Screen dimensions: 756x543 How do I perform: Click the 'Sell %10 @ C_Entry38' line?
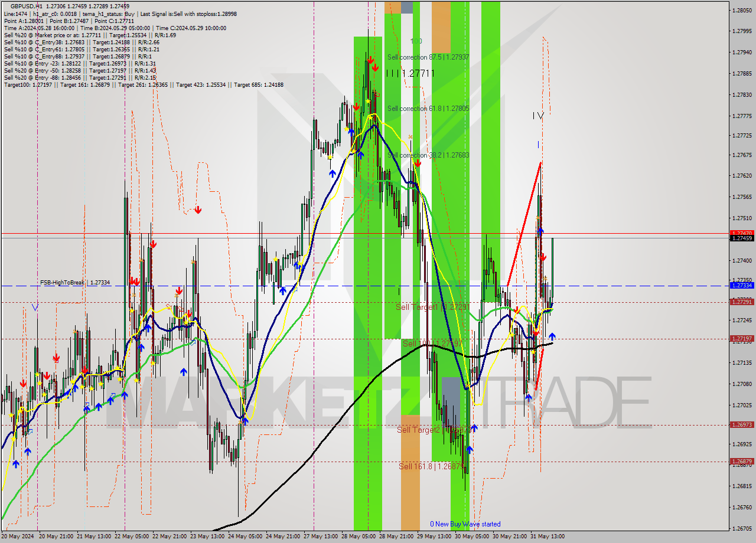click(82, 42)
